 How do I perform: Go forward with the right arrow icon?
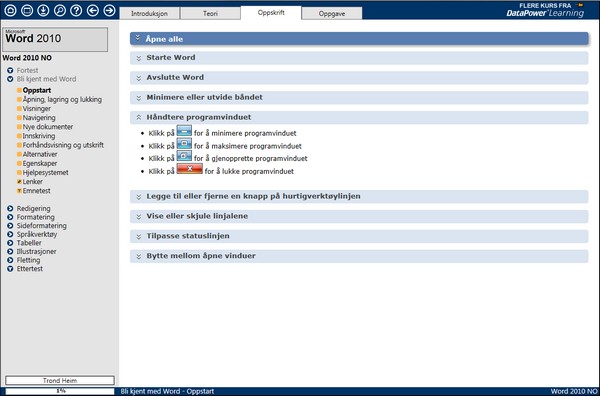point(109,10)
